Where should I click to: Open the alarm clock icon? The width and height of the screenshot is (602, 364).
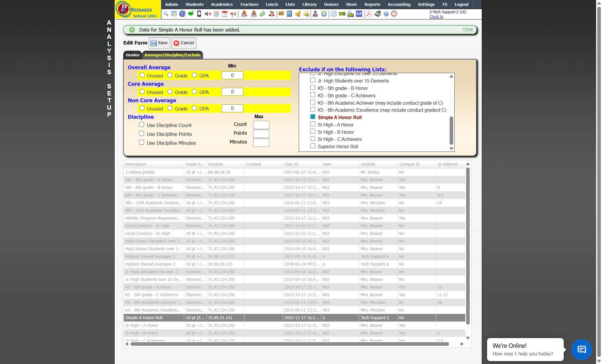coord(324,14)
